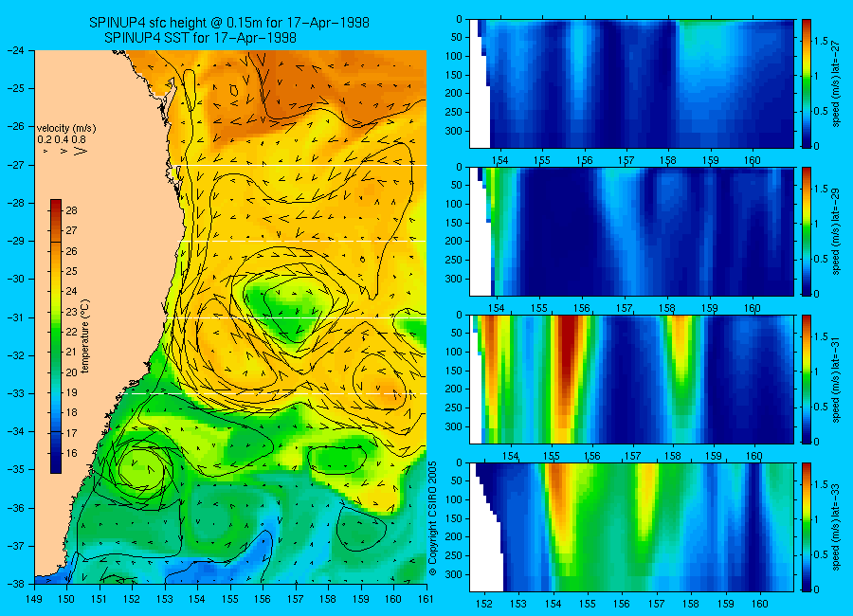
Task: Click the '28' tick on temperature colorbar
Action: pos(71,211)
